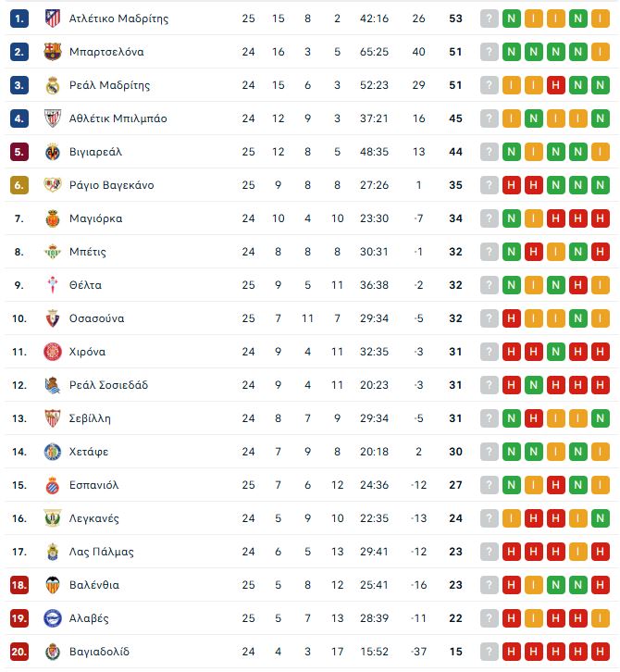Viewport: 620px width, 672px height.
Task: Click the Alavés blue round crest
Action: (x=52, y=618)
